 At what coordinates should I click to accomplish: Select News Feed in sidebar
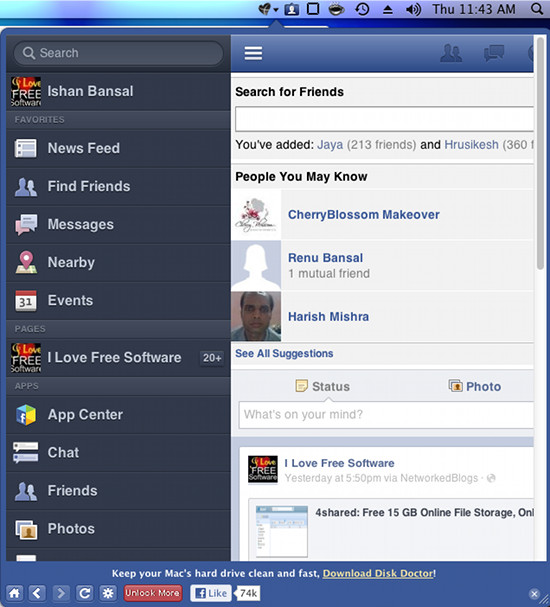[118, 148]
